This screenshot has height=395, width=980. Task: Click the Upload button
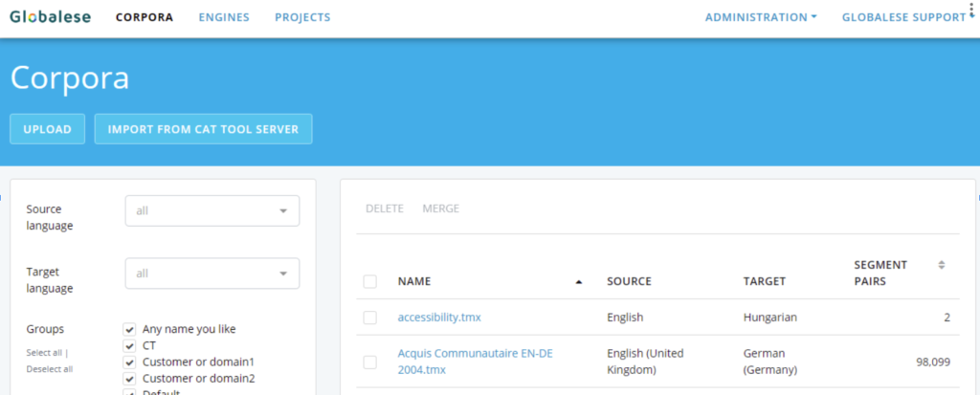[48, 129]
